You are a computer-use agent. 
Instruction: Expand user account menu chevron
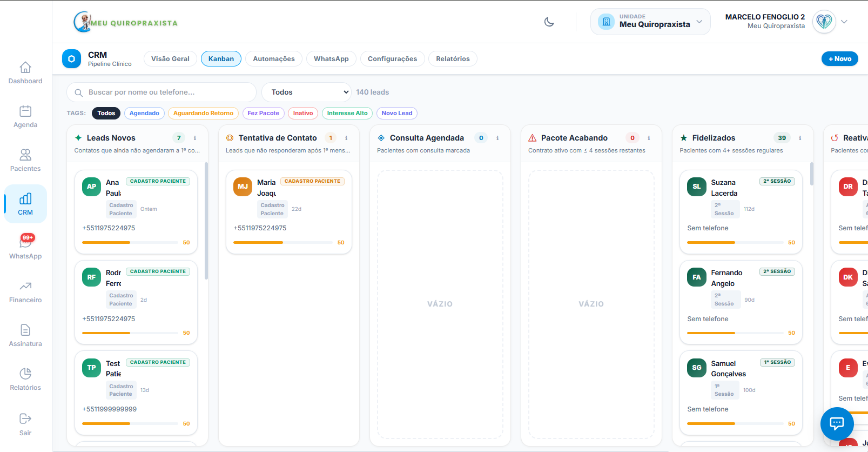(844, 22)
